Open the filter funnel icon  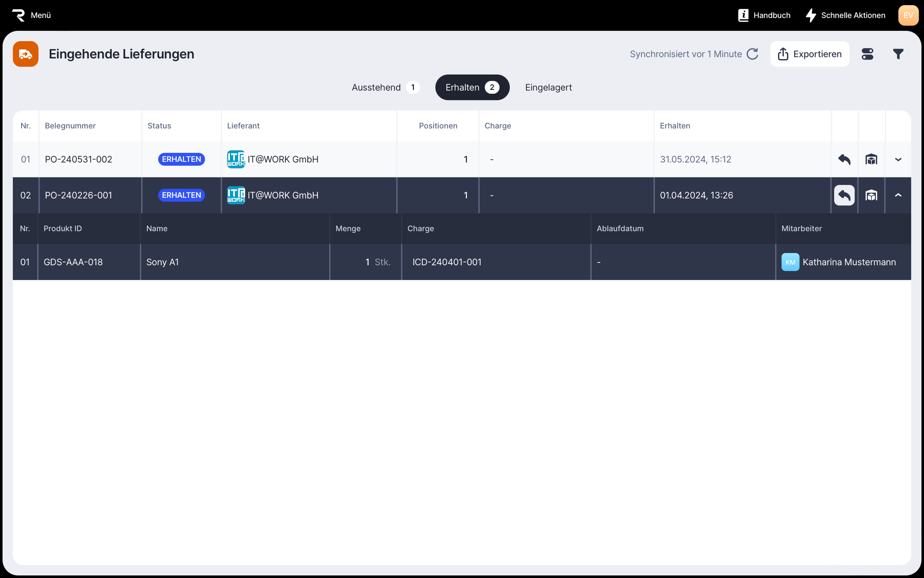898,54
